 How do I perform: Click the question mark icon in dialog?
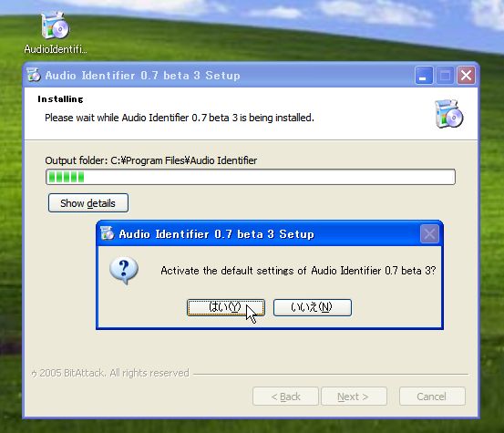point(124,271)
